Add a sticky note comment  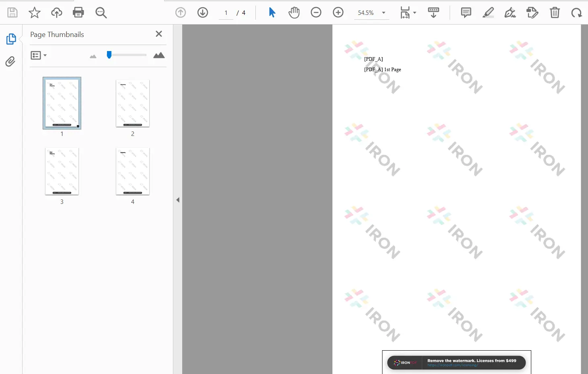(x=466, y=12)
